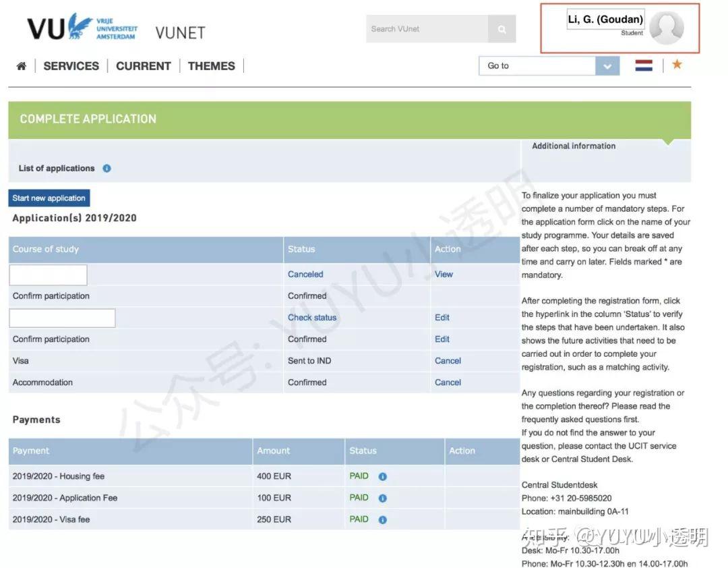Cancel the Accommodation request
This screenshot has width=728, height=568.
(448, 382)
